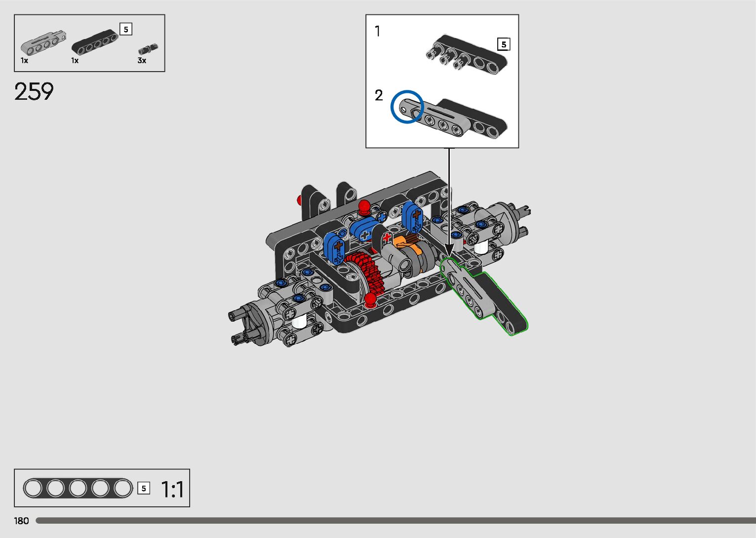Click the gray progress bar at page bottom

395,521
